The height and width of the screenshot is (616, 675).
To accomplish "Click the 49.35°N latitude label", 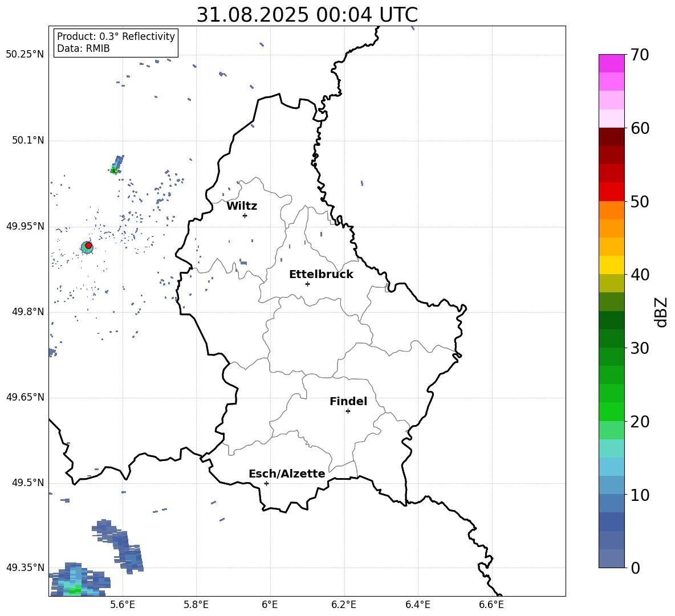I will click(x=25, y=568).
